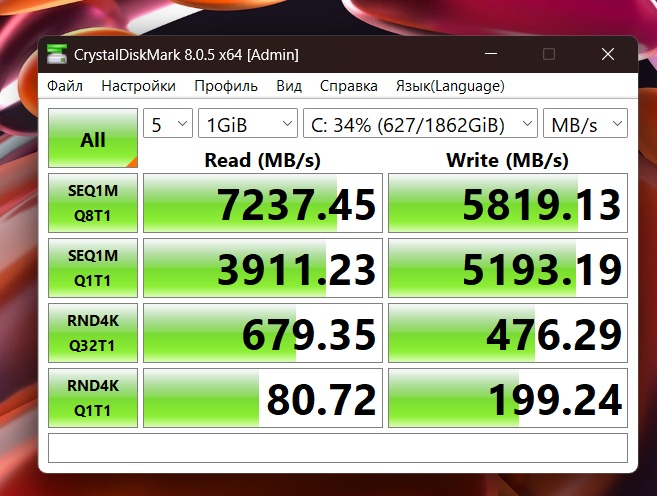Click the 5193.19 write result

[508, 268]
